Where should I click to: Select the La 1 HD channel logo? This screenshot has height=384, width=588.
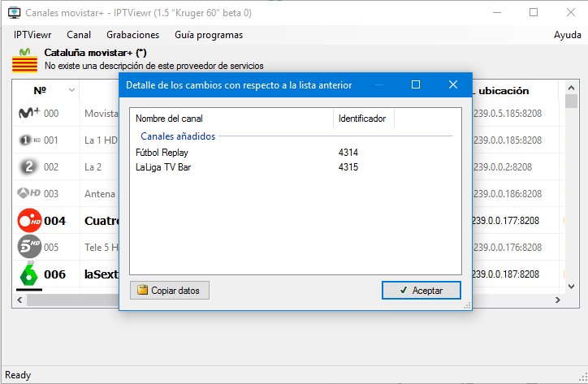[29, 140]
